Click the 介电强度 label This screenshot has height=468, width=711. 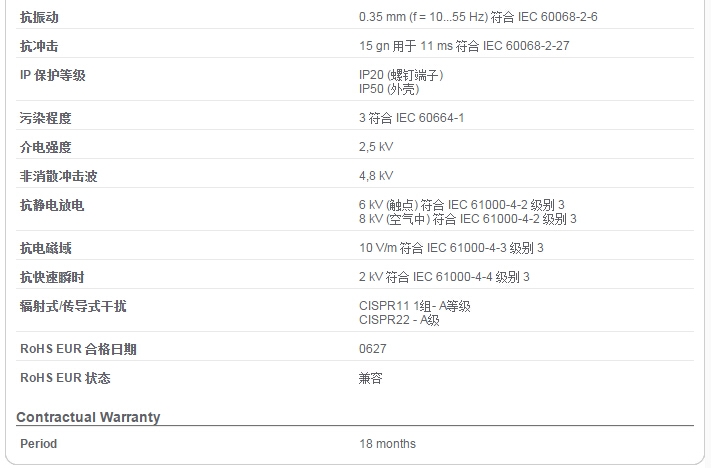pos(45,147)
